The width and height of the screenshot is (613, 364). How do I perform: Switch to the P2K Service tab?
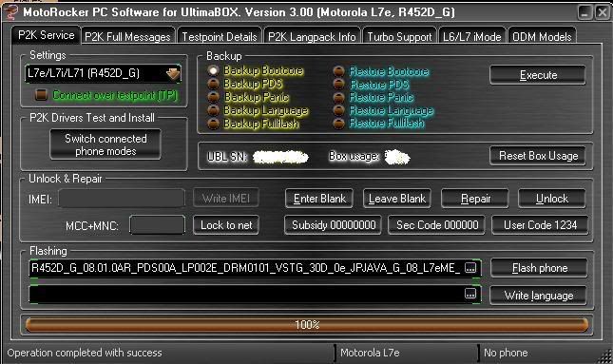pyautogui.click(x=47, y=35)
